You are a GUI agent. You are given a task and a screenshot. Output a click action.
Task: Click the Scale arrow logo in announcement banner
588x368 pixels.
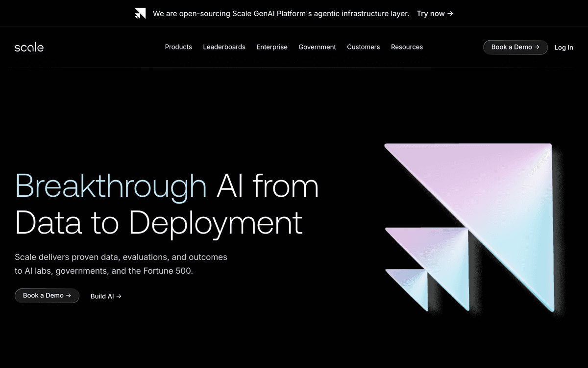click(140, 14)
